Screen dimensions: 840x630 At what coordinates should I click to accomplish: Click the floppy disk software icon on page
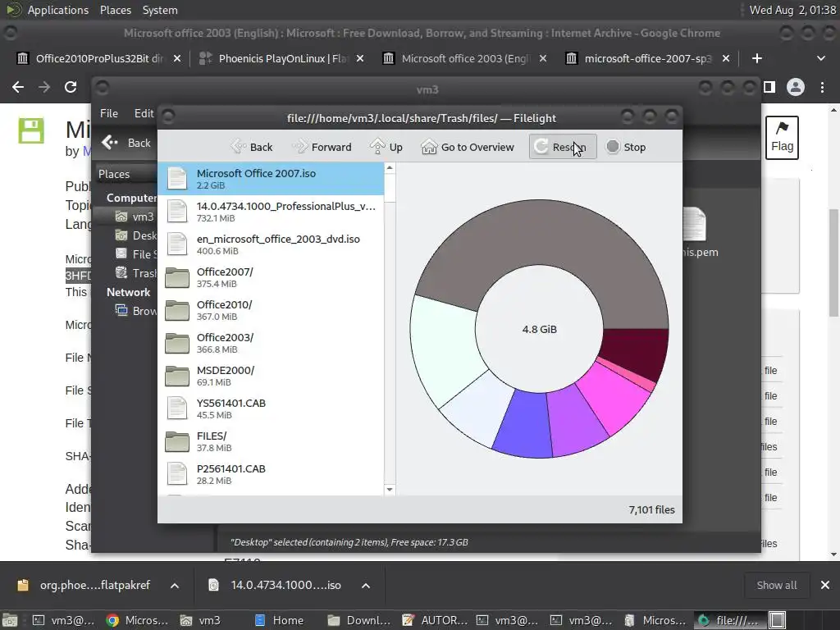31,130
